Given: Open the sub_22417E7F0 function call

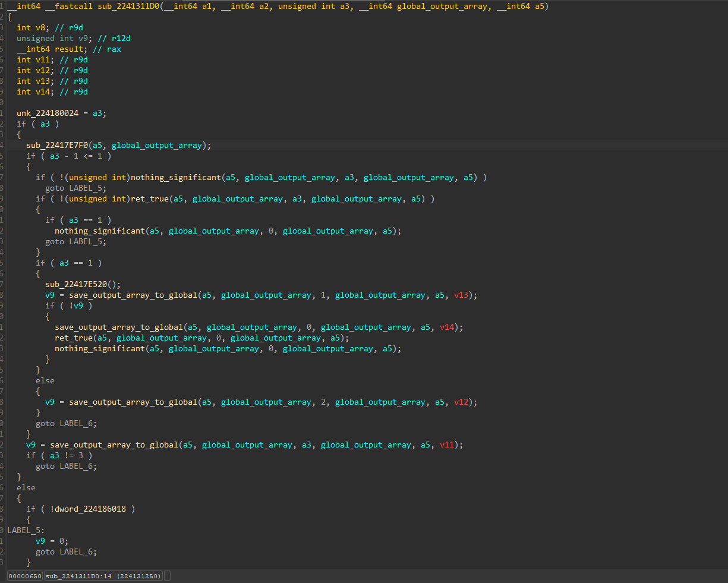Looking at the screenshot, I should pos(57,145).
